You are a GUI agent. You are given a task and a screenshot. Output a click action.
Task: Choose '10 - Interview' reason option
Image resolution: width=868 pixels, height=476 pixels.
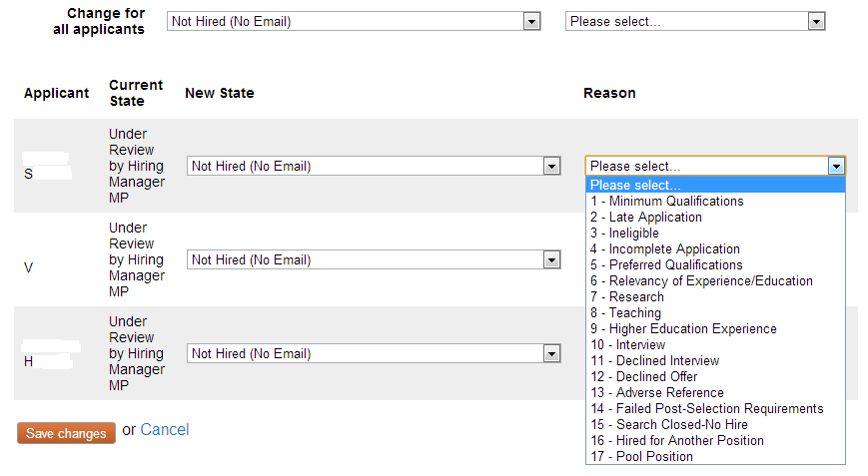(x=627, y=345)
